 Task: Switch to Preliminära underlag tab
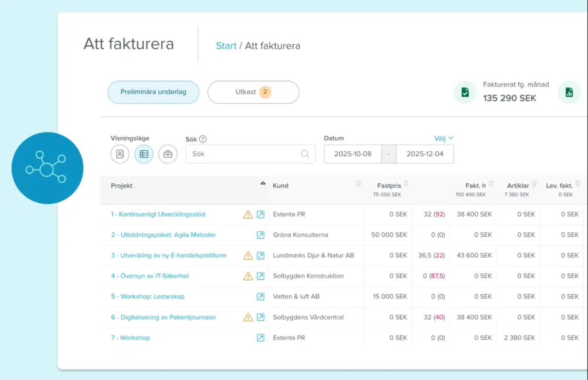154,92
